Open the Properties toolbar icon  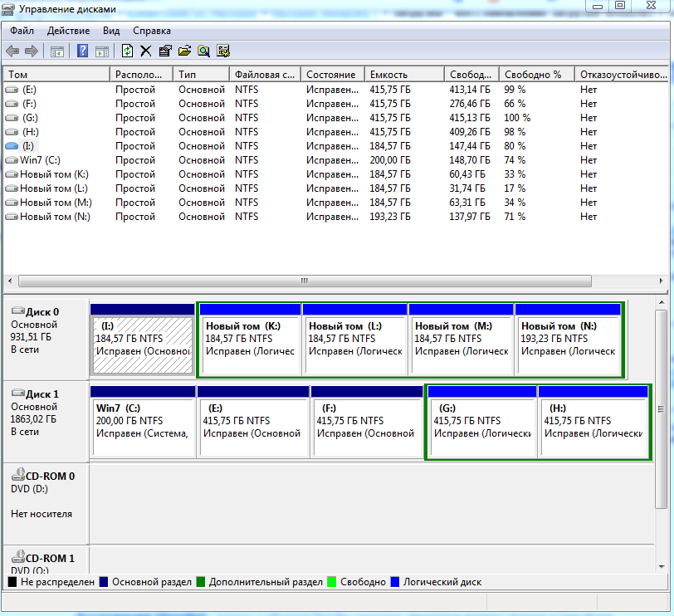point(165,51)
